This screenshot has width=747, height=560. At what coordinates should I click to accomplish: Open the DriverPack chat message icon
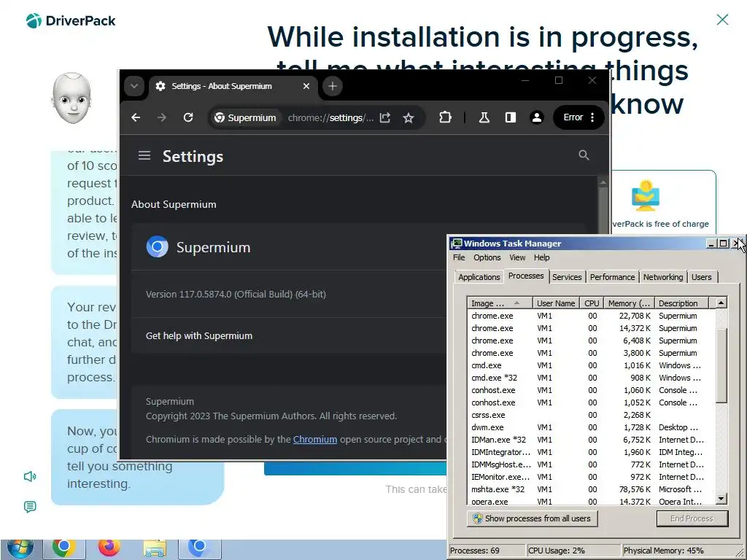(x=29, y=507)
